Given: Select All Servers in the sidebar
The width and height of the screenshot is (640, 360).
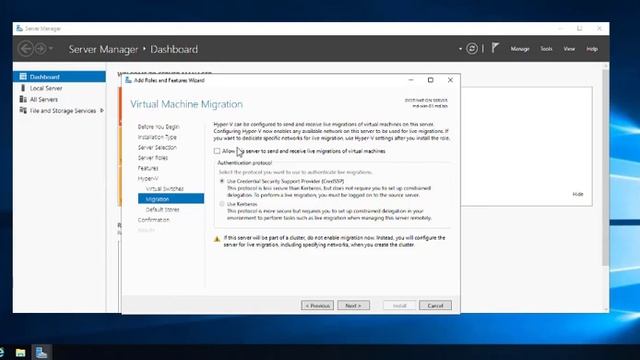Looking at the screenshot, I should coord(44,100).
